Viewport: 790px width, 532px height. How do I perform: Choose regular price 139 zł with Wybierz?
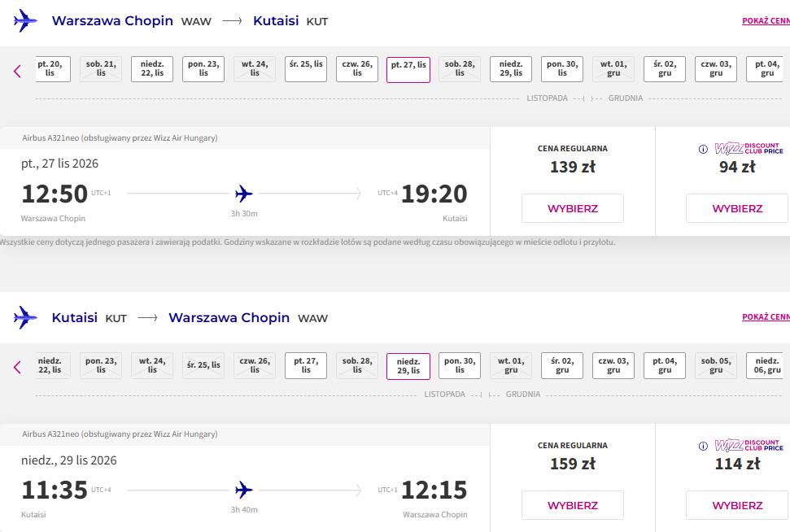coord(572,208)
